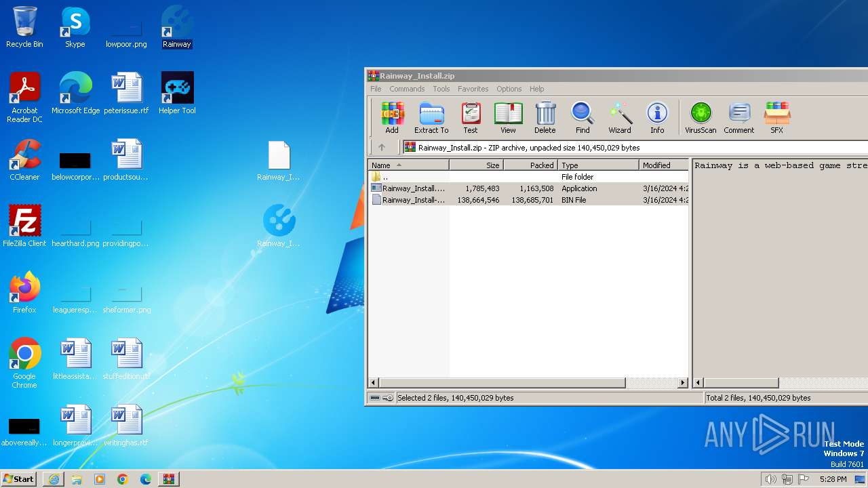Click 'Selected 2 files' status bar text

point(455,398)
